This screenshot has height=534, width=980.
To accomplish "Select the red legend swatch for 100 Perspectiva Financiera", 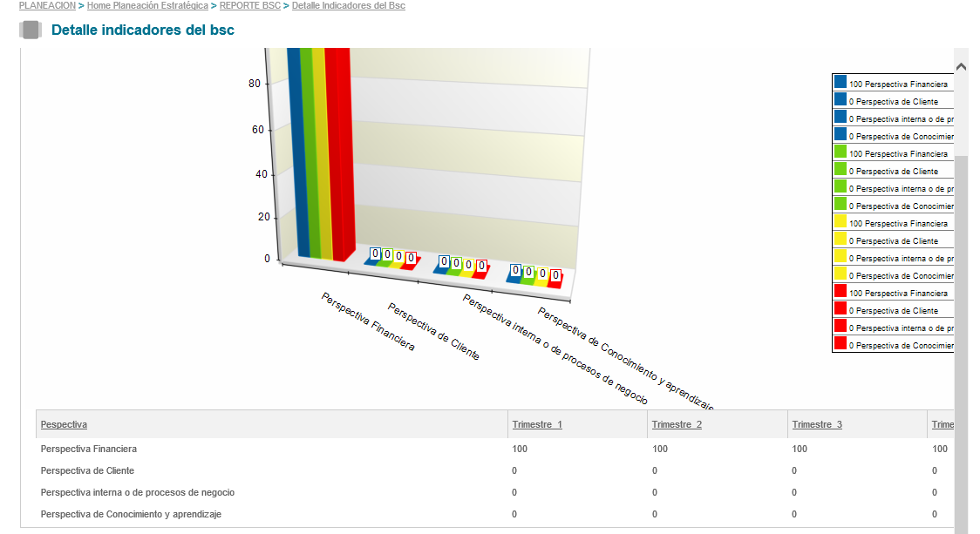I will (x=840, y=291).
